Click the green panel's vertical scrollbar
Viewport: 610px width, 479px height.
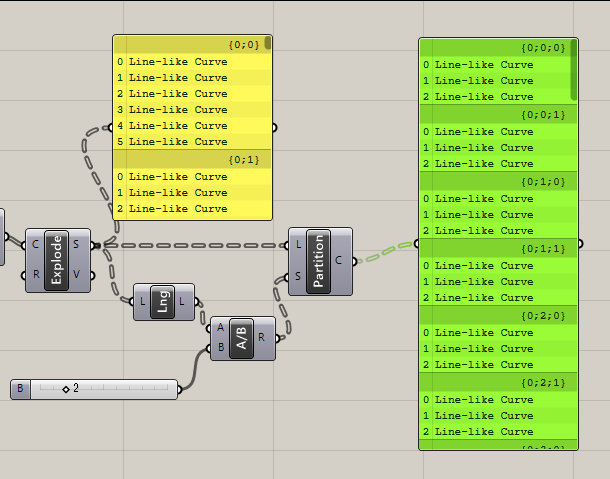574,70
